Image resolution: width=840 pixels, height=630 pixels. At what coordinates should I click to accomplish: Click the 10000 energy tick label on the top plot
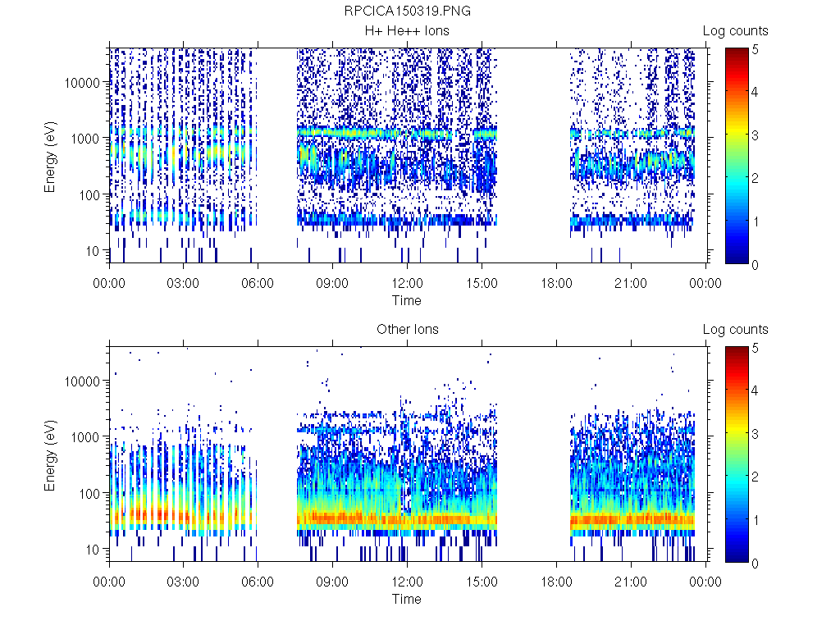tap(84, 83)
